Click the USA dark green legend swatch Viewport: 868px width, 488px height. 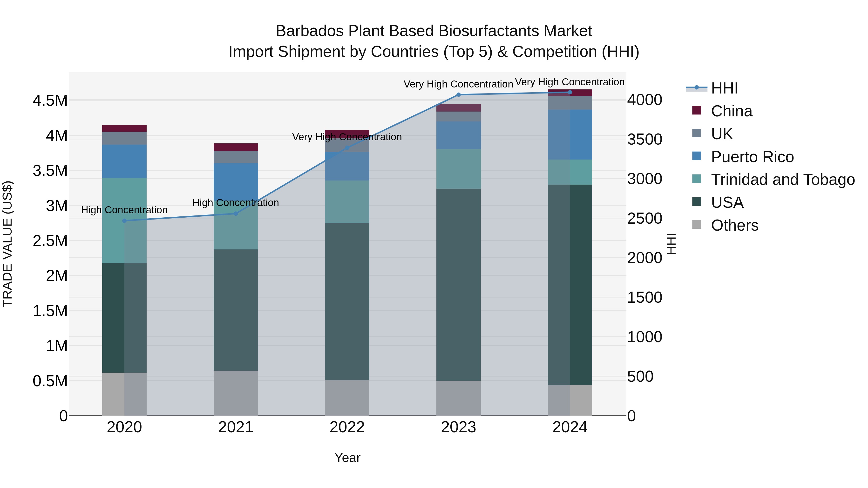697,202
